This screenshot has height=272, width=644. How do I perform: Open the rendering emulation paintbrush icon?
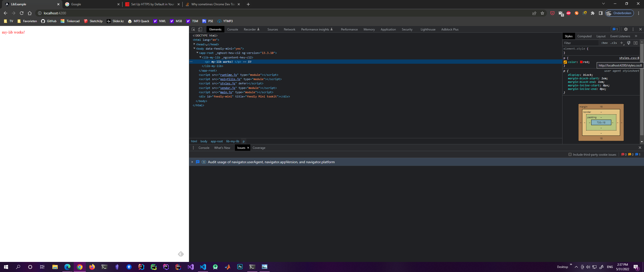point(629,43)
